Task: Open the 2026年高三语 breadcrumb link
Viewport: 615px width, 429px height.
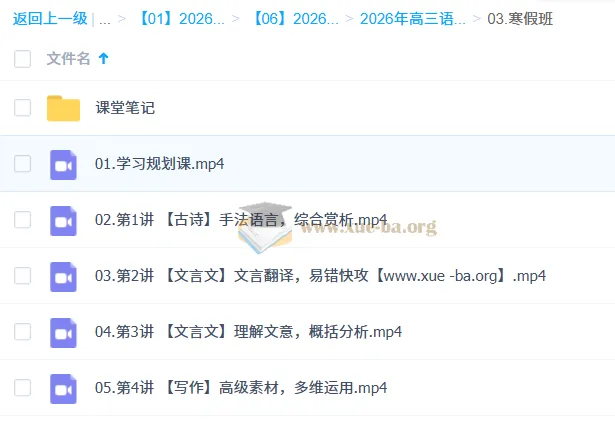Action: click(x=412, y=19)
